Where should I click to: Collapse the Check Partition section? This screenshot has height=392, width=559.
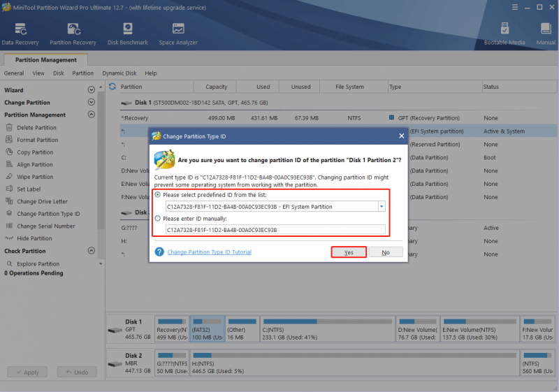point(92,251)
